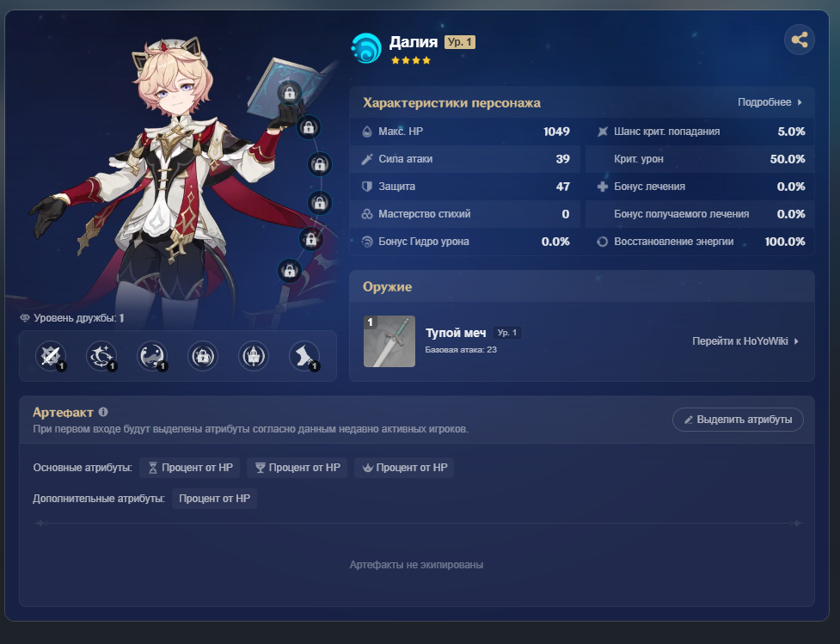Select the sands Процент от HP tag

(190, 468)
